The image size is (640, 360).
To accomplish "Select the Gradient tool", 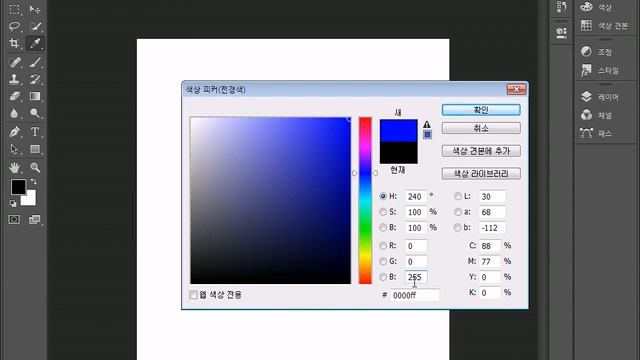I will coord(35,96).
